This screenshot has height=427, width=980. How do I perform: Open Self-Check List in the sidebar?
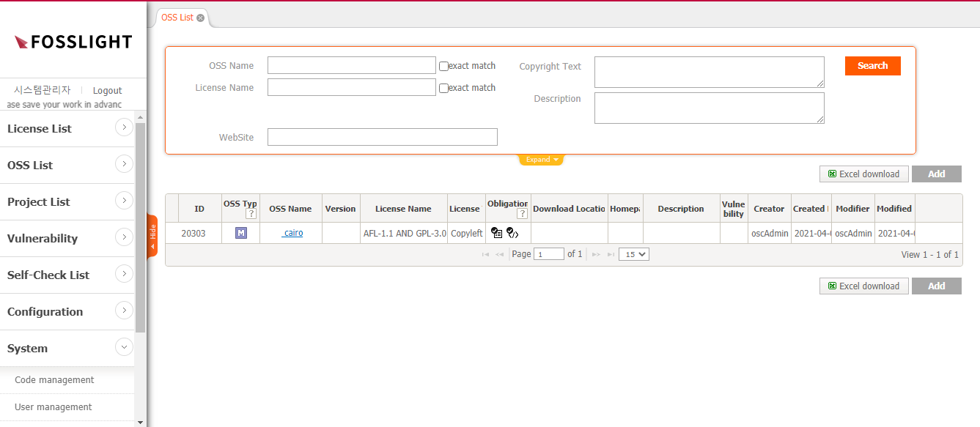[48, 275]
